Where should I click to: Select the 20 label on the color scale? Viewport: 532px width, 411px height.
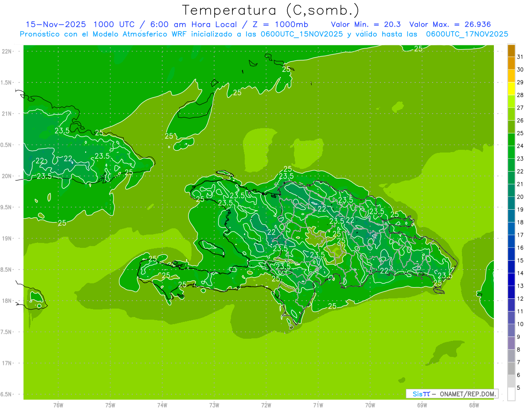coord(520,197)
